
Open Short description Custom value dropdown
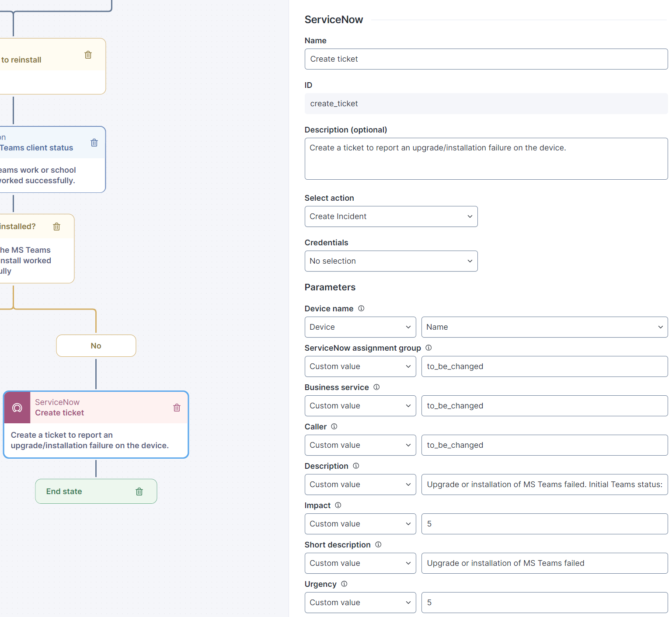coord(360,563)
